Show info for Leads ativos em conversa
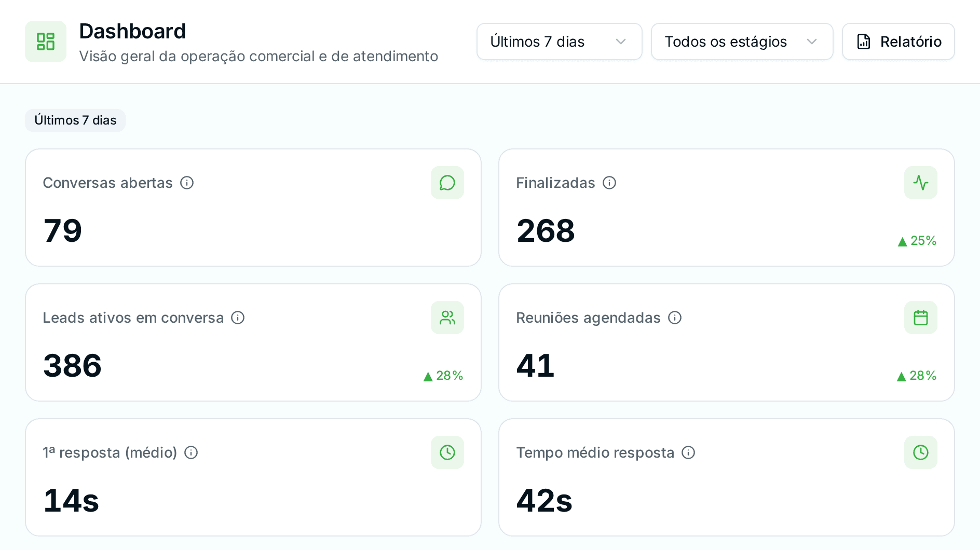This screenshot has height=550, width=980. point(238,318)
